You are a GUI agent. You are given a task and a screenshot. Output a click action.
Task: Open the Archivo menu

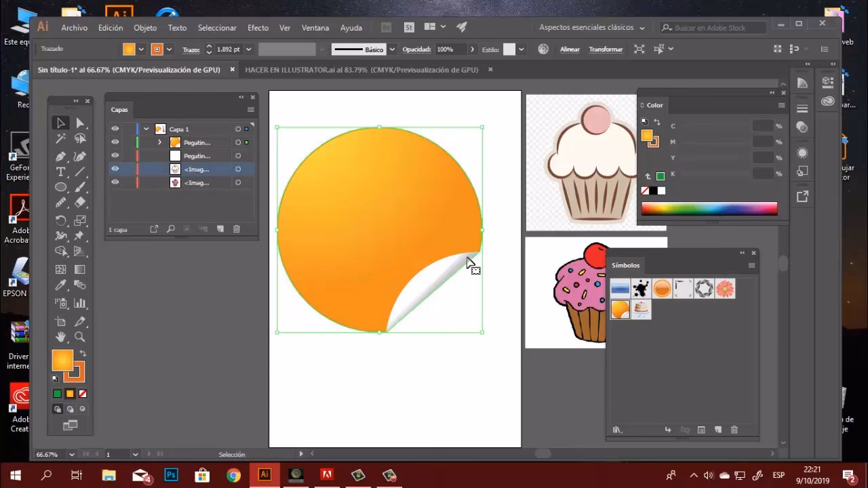click(74, 28)
